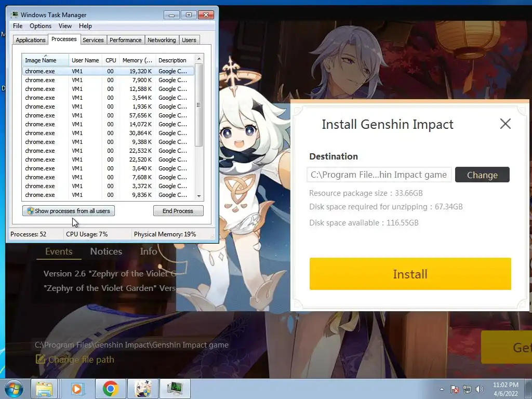Click the Destination path input field
532x399 pixels.
pyautogui.click(x=379, y=175)
